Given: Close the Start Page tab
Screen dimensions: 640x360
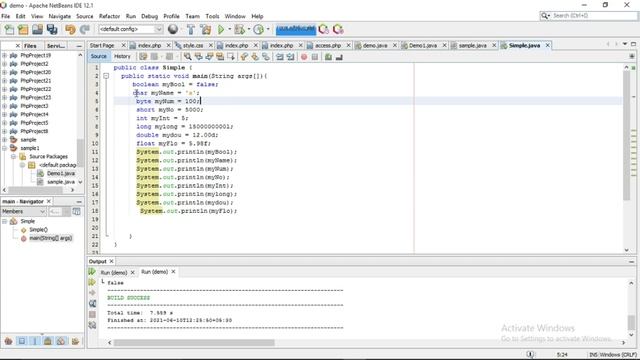Looking at the screenshot, I should 123,45.
